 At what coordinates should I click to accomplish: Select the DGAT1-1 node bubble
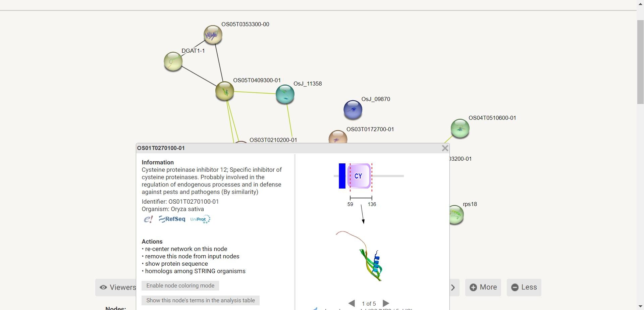(173, 61)
